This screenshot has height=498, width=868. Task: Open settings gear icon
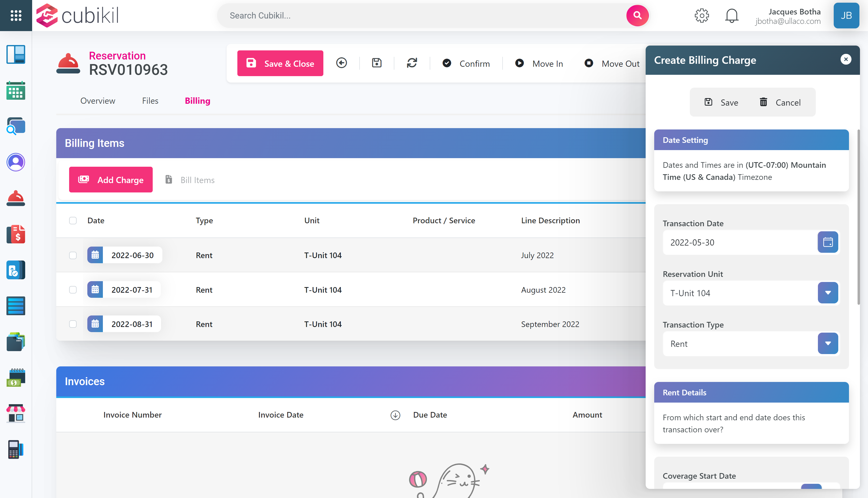tap(702, 16)
